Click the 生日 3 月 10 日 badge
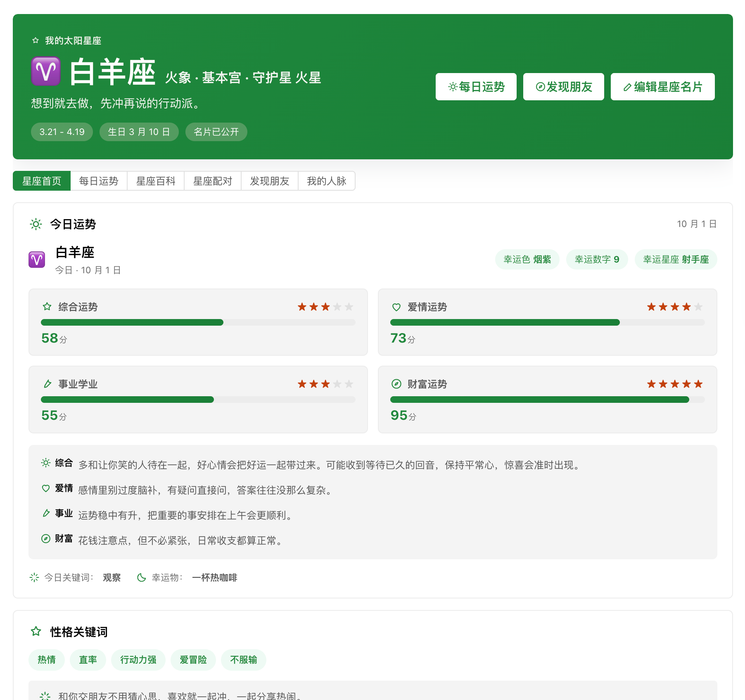745x700 pixels. click(x=139, y=132)
